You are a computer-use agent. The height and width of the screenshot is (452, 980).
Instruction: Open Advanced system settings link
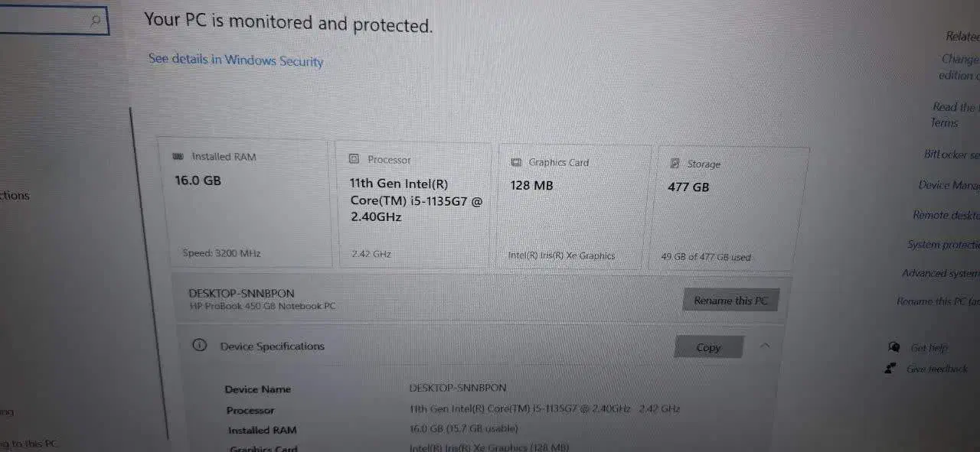pyautogui.click(x=941, y=273)
